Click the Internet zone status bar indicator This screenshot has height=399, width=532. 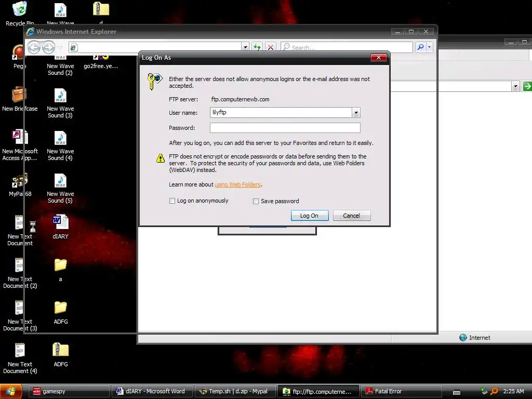coord(475,338)
